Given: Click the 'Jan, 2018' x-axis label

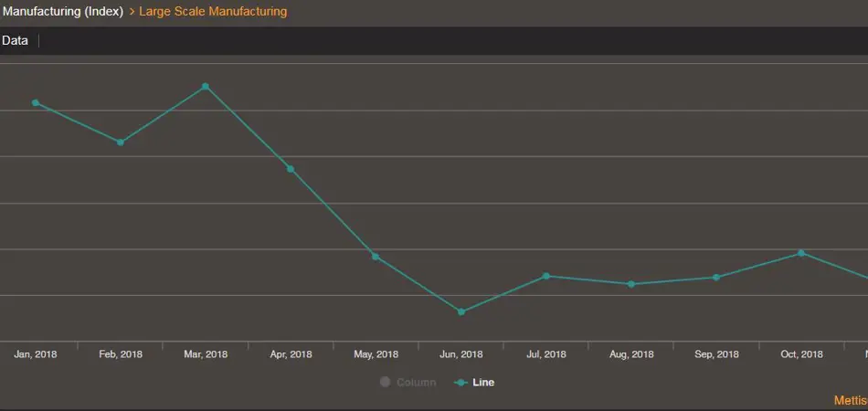Looking at the screenshot, I should click(36, 354).
